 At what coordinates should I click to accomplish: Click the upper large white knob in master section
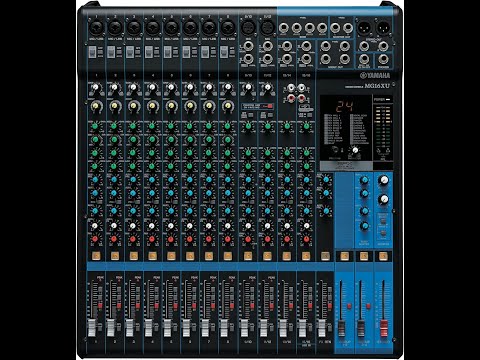[384, 180]
